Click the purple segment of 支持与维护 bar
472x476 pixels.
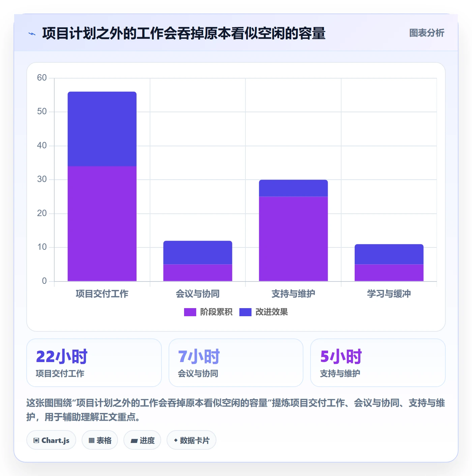tap(293, 239)
